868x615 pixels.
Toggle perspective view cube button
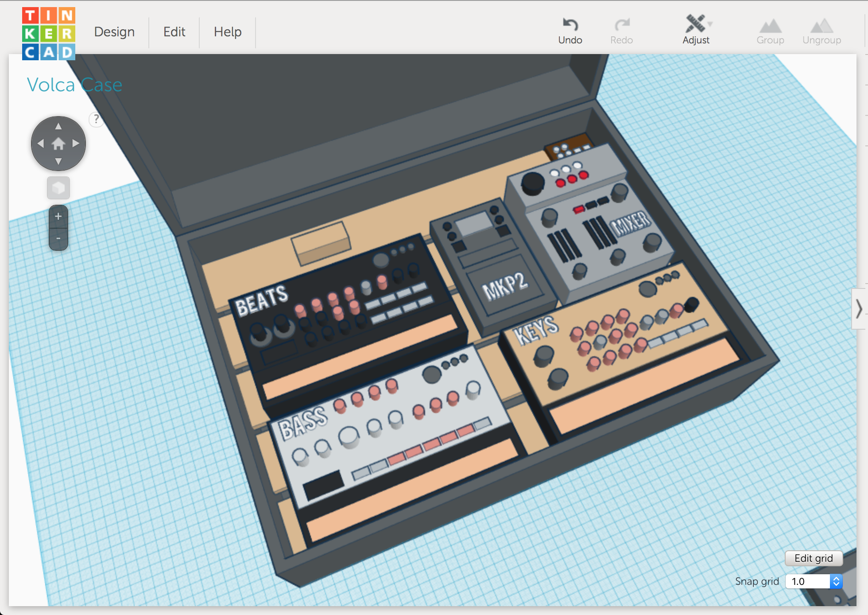tap(58, 188)
